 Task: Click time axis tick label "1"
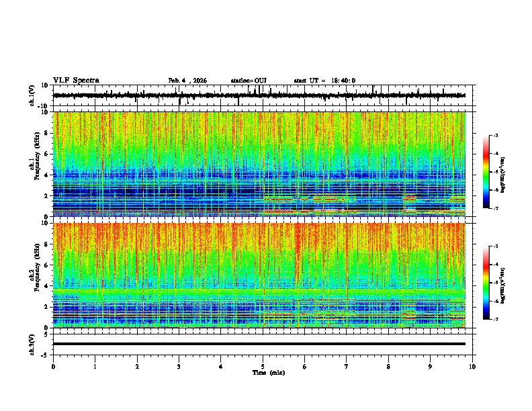click(95, 367)
